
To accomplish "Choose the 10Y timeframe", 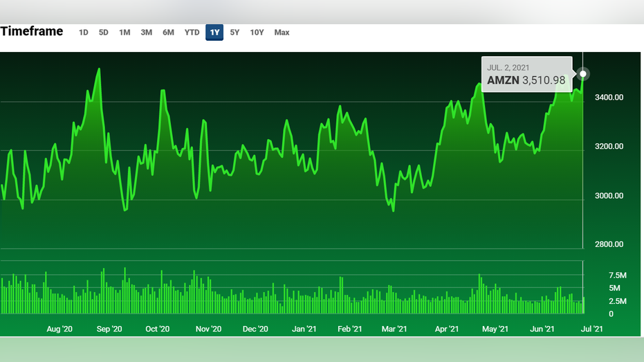I will click(x=257, y=33).
